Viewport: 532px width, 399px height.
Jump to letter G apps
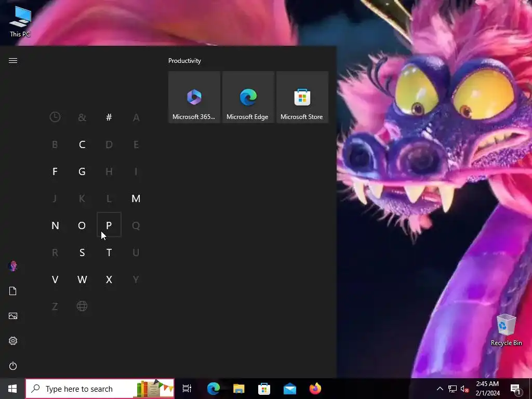pyautogui.click(x=82, y=171)
